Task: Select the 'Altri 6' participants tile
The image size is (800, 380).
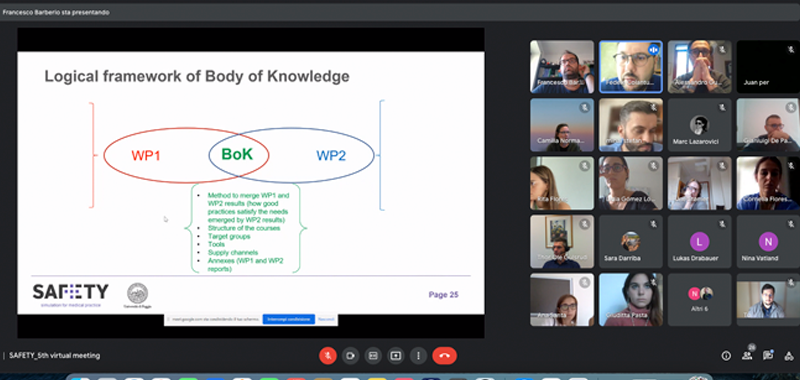Action: point(699,299)
